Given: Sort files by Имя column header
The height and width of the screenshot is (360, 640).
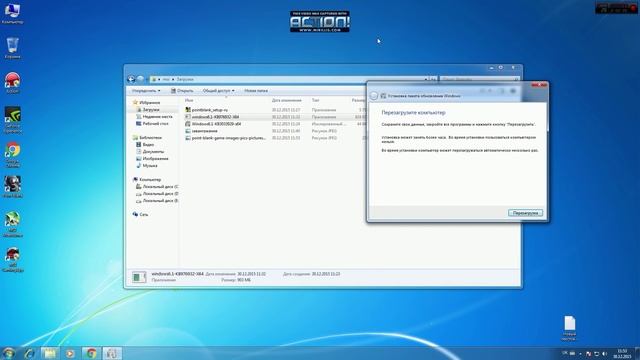Looking at the screenshot, I should coord(189,100).
